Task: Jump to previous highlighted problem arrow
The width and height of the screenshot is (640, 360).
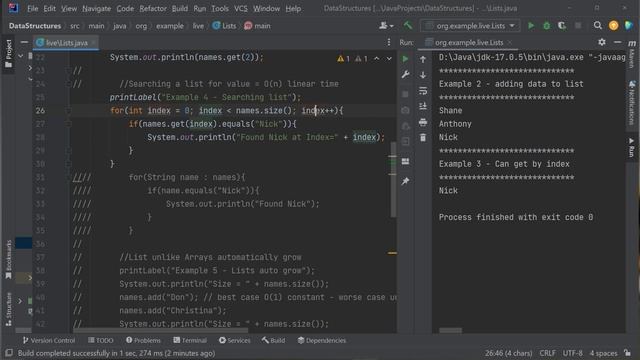Action: 377,59
